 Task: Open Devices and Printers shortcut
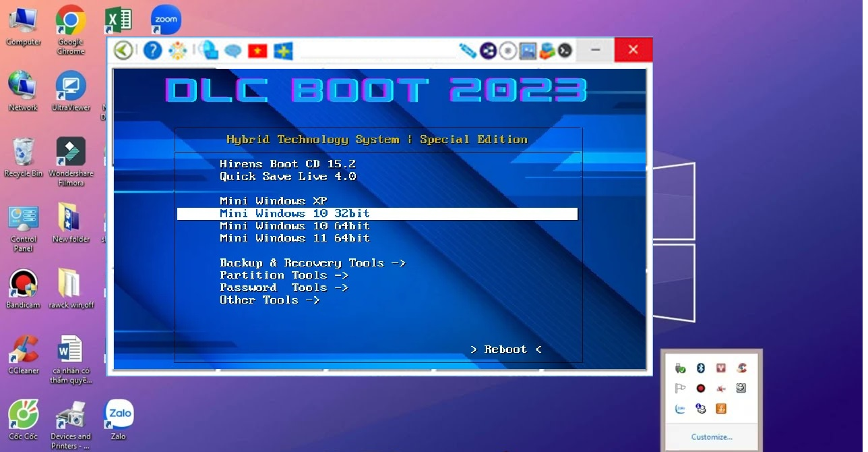click(x=71, y=424)
